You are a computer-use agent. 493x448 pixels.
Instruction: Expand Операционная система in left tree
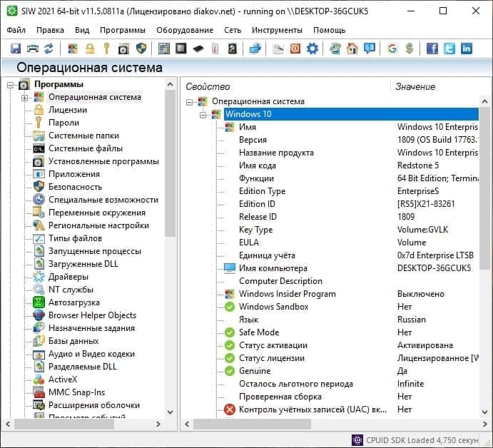point(24,98)
